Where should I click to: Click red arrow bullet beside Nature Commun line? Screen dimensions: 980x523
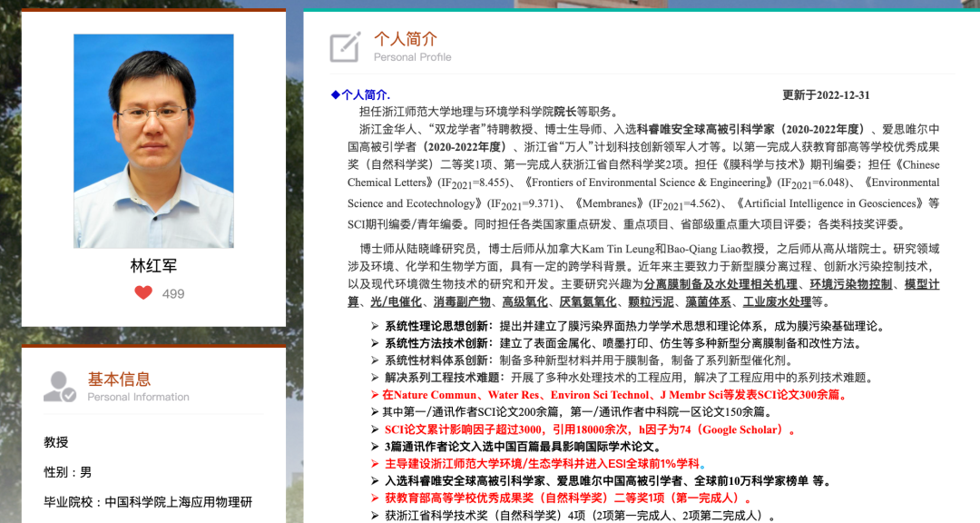(x=375, y=395)
